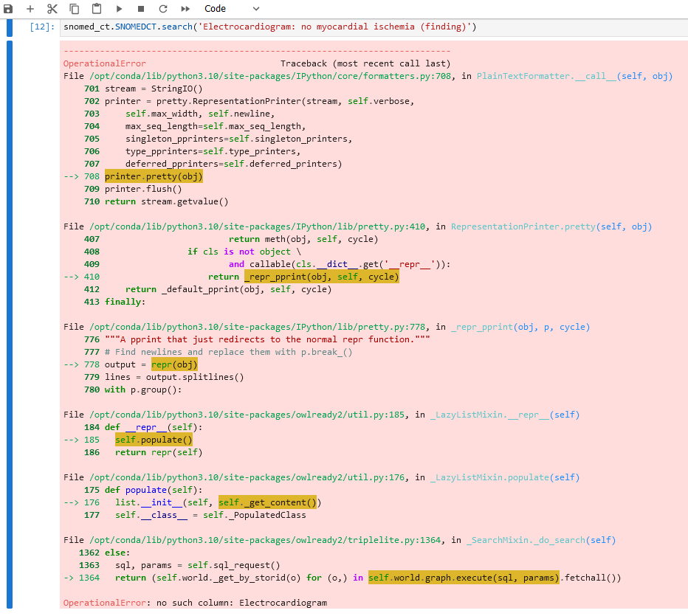
Task: Open the Code cell type dropdown
Action: (x=232, y=9)
